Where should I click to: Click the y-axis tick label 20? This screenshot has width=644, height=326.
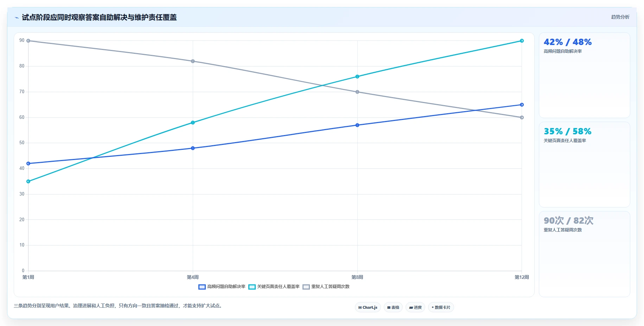pos(22,219)
